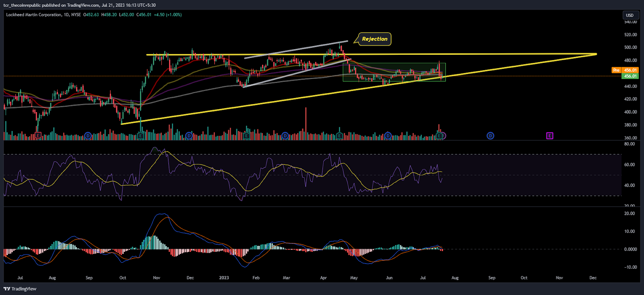Click the 480.00 price axis label

pyautogui.click(x=630, y=60)
